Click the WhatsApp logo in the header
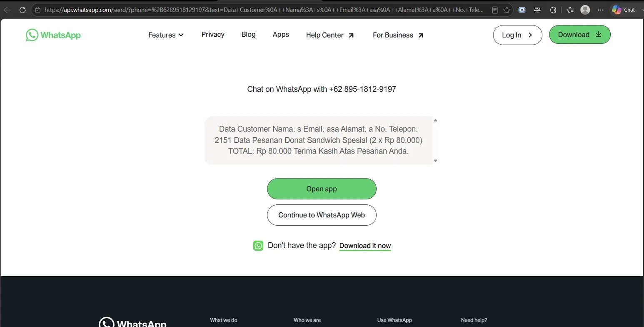This screenshot has width=644, height=327. click(53, 35)
